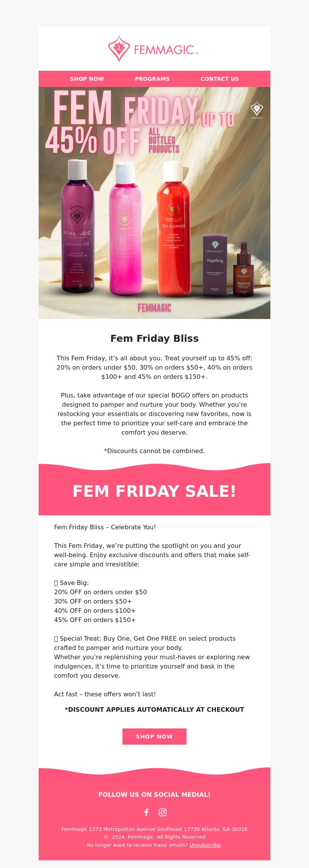
Task: Click the 45% OFF banner text
Action: 93,141
